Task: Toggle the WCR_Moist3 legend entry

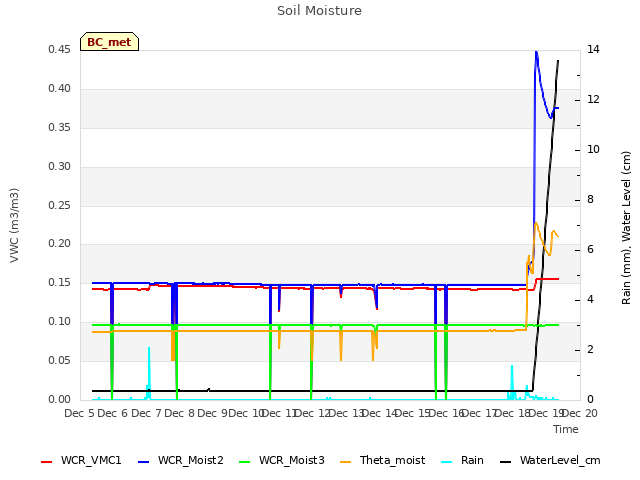Action: pyautogui.click(x=282, y=460)
